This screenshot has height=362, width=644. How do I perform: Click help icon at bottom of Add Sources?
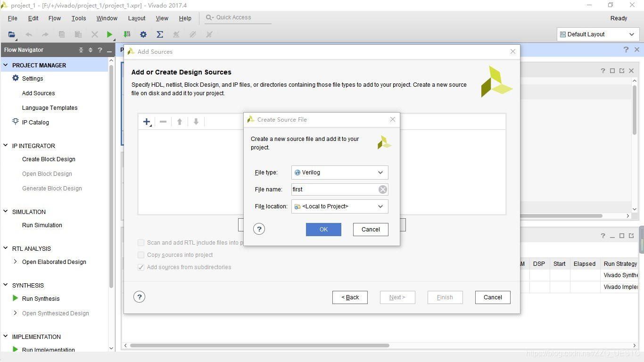click(x=139, y=297)
